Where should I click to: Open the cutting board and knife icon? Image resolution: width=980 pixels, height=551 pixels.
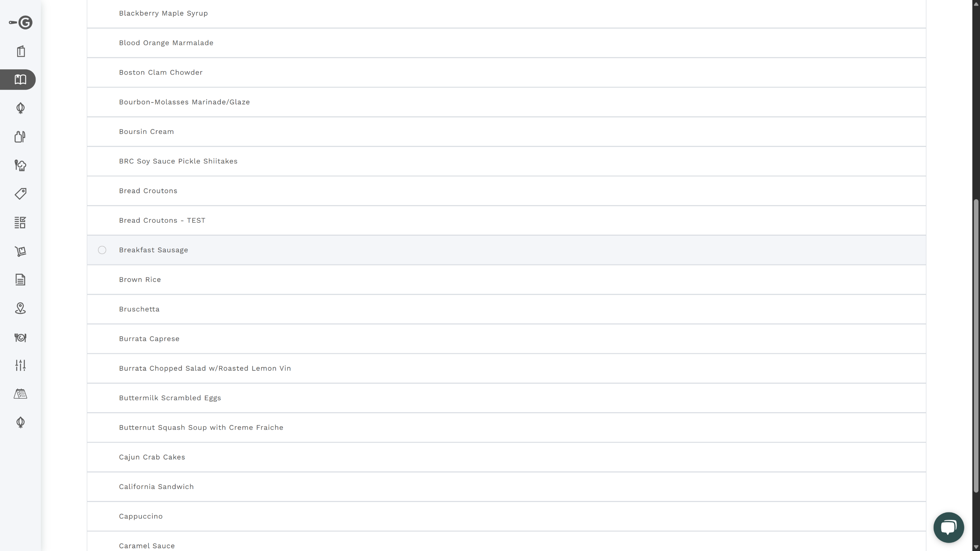(x=20, y=137)
